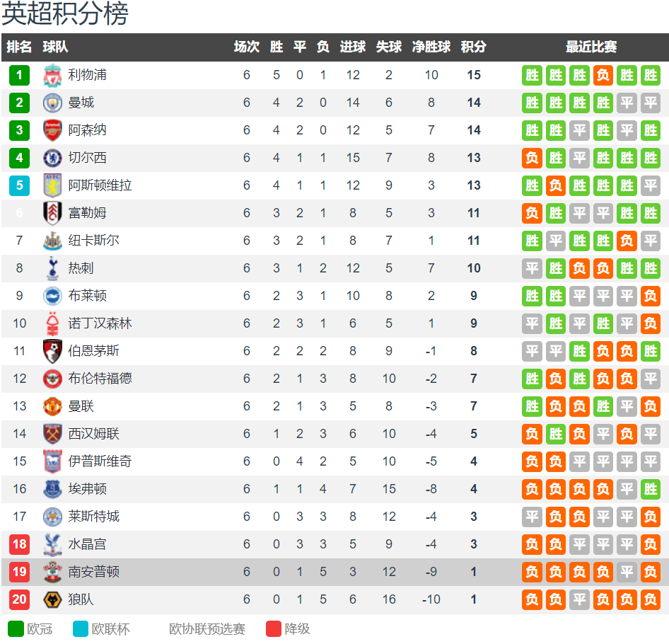Click the Fulham (富勒姆) club crest
669x644 pixels.
pyautogui.click(x=52, y=213)
